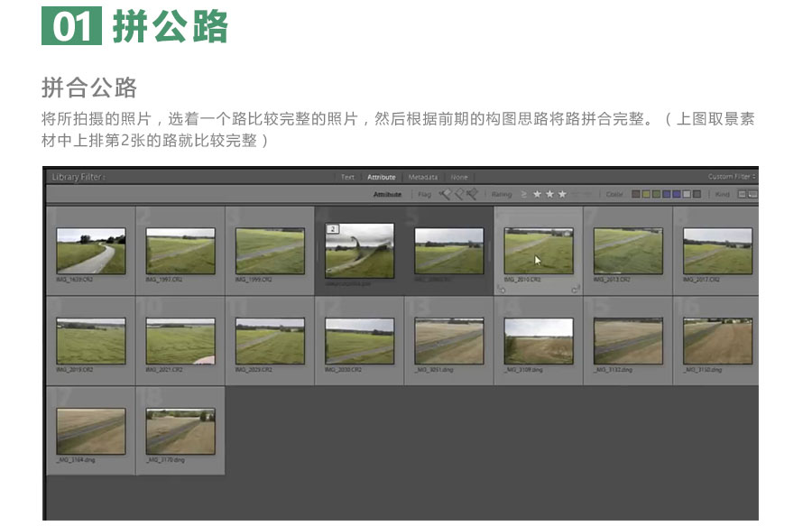
Task: Switch to Text filter tab
Action: (347, 177)
